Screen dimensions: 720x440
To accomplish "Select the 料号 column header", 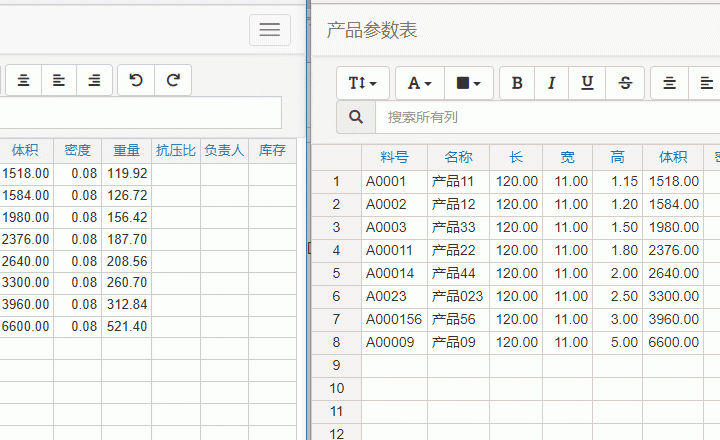I will [394, 157].
